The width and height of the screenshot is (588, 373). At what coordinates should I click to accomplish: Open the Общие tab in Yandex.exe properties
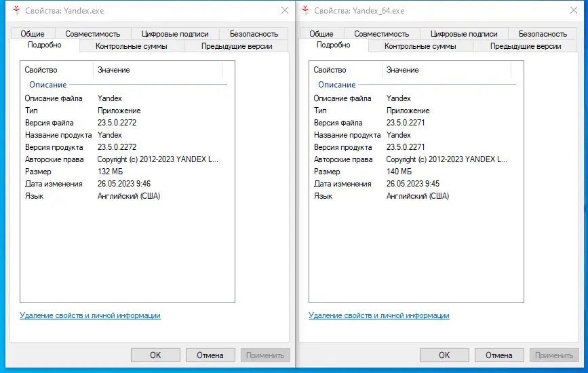coord(33,34)
